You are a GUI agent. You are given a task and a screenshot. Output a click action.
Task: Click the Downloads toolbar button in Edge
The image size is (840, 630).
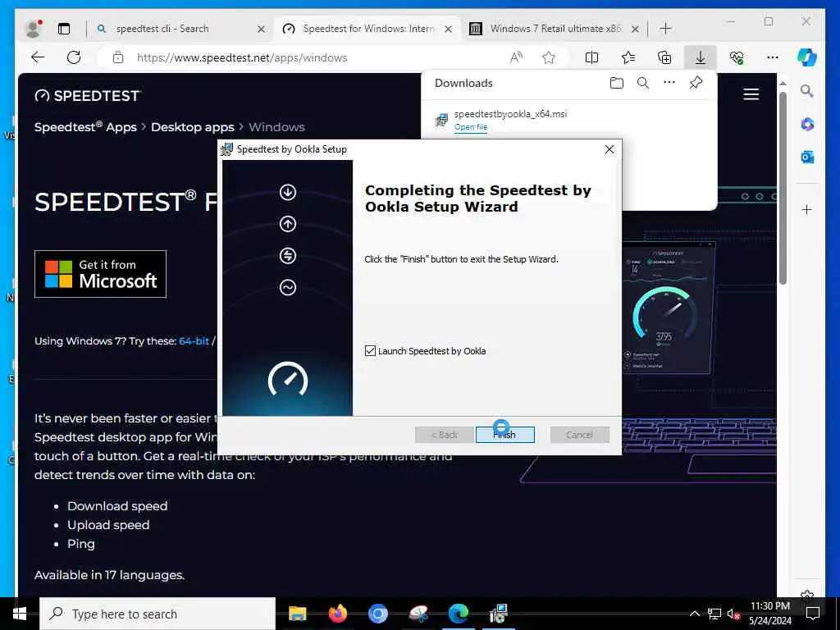pyautogui.click(x=701, y=57)
